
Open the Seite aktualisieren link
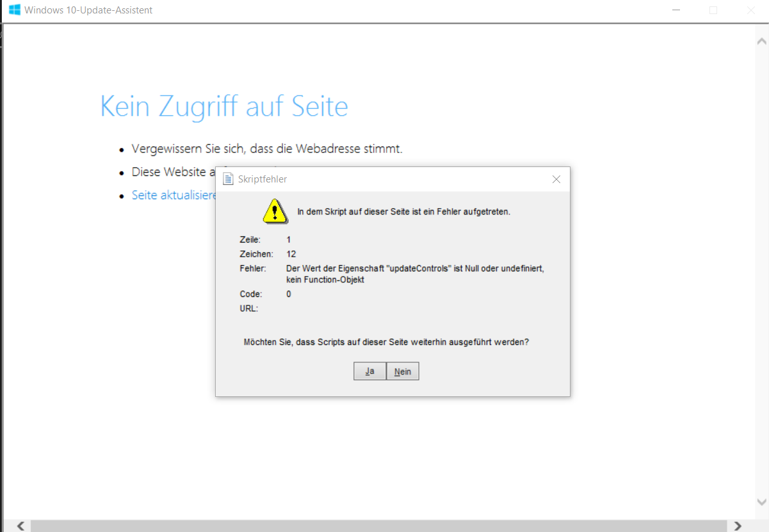point(174,195)
